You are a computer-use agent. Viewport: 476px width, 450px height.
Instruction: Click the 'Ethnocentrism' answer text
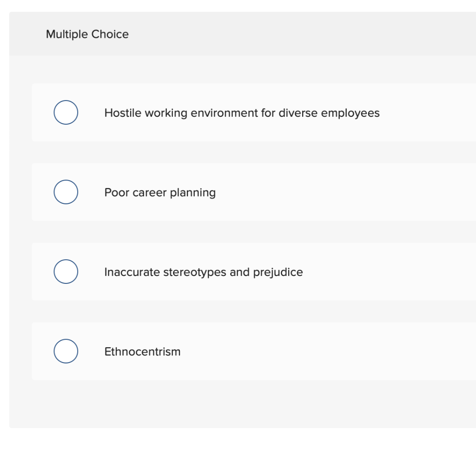(x=142, y=352)
